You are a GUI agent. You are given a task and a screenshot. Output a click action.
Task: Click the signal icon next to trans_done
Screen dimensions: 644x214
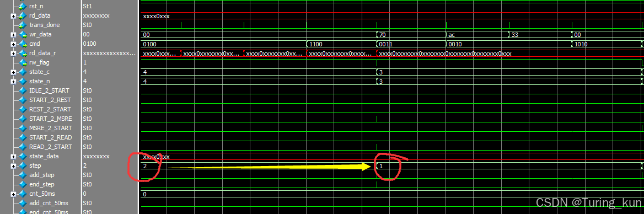click(x=23, y=25)
